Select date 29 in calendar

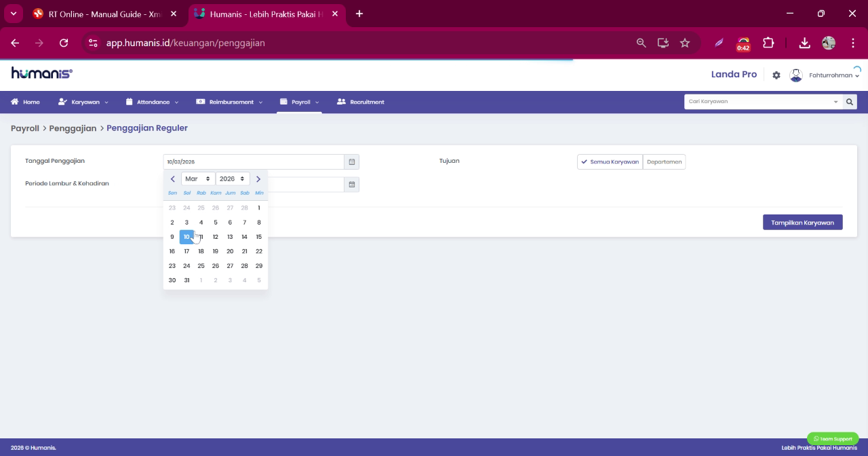pyautogui.click(x=258, y=266)
